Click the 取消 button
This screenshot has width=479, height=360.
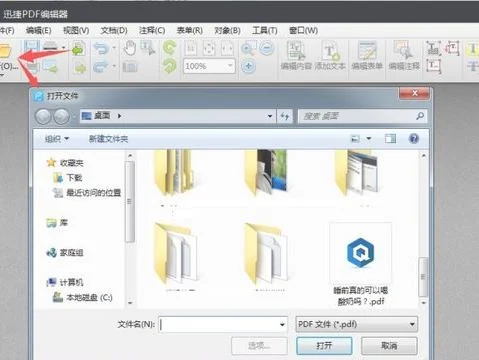click(x=389, y=346)
